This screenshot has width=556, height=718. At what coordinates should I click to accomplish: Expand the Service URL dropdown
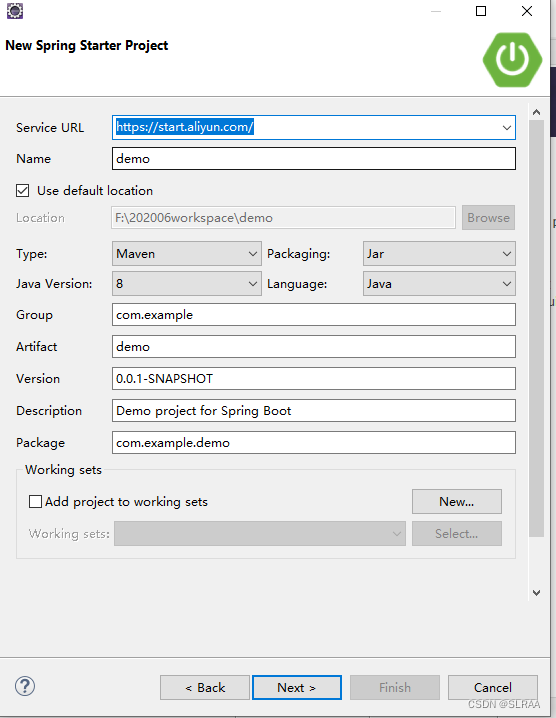point(506,128)
